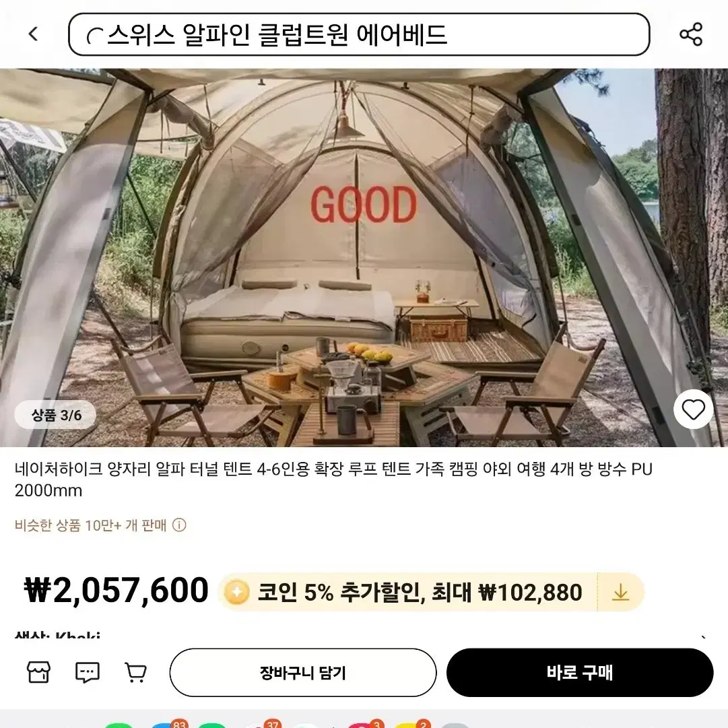The width and height of the screenshot is (728, 728).
Task: Tap the gold coin icon
Action: point(236,593)
